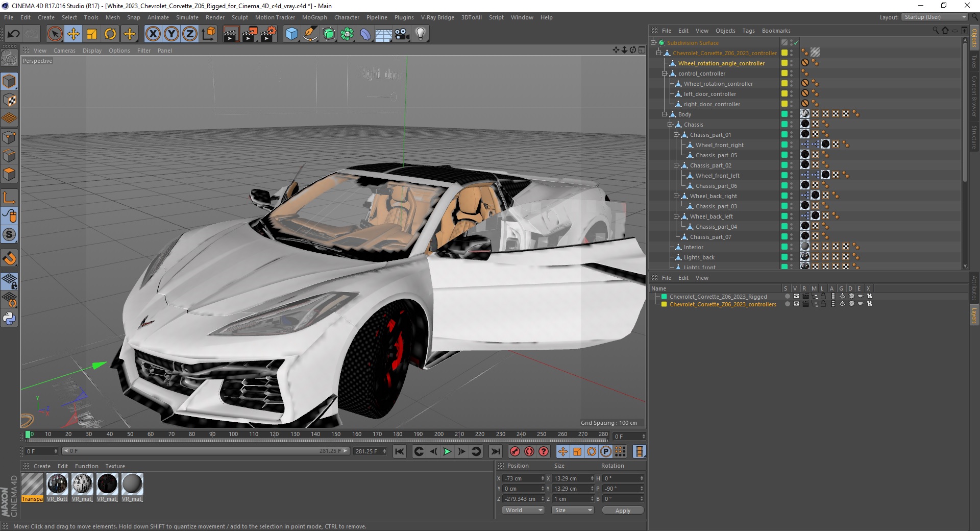Collapse the control_controller hierarchy
The image size is (980, 531).
665,74
